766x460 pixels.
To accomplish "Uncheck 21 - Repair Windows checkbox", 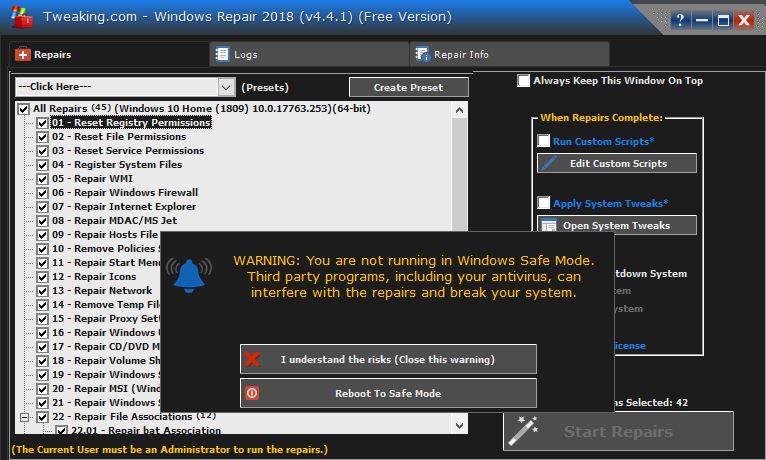I will click(x=43, y=403).
